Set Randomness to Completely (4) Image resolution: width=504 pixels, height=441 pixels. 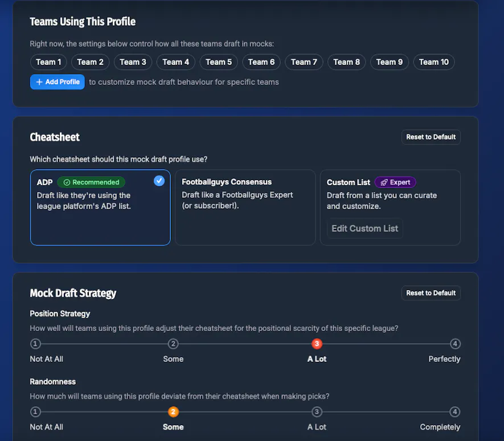coord(455,412)
